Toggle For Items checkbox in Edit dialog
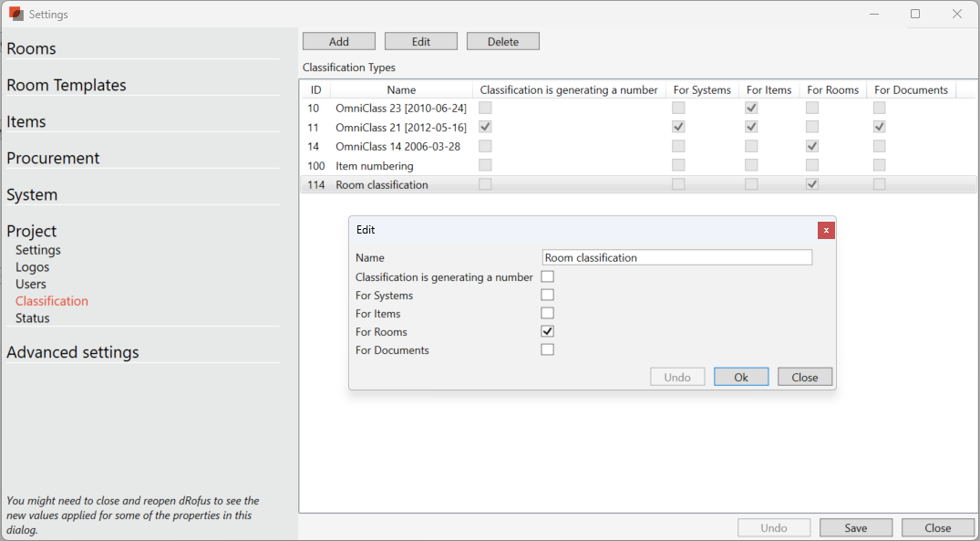Viewport: 980px width, 541px height. 547,313
